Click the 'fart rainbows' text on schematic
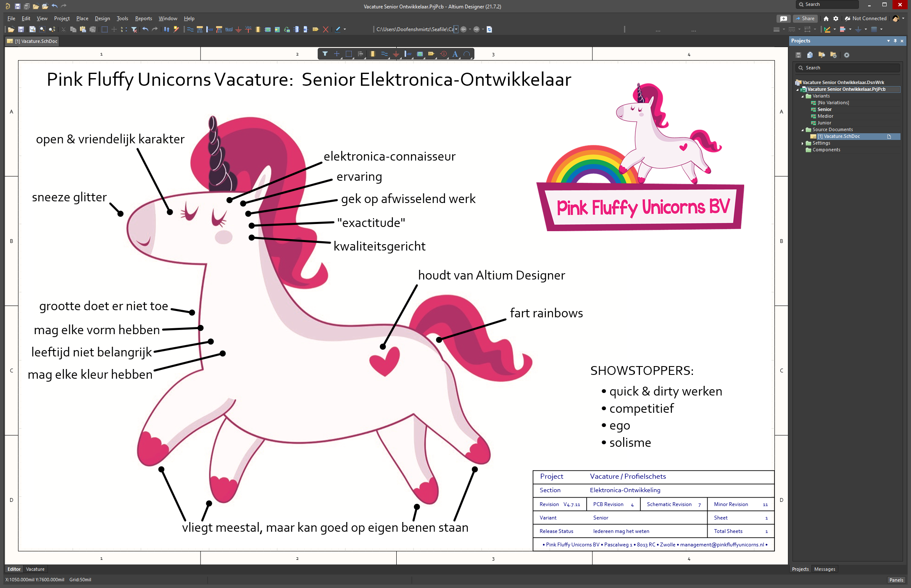 pos(546,313)
